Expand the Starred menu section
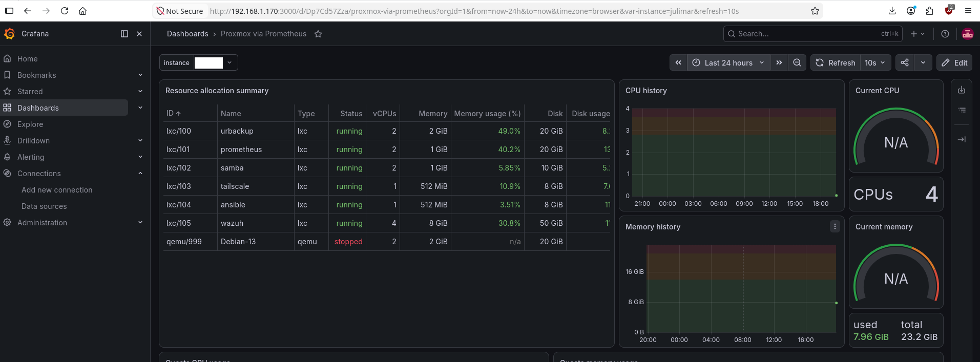 point(140,91)
